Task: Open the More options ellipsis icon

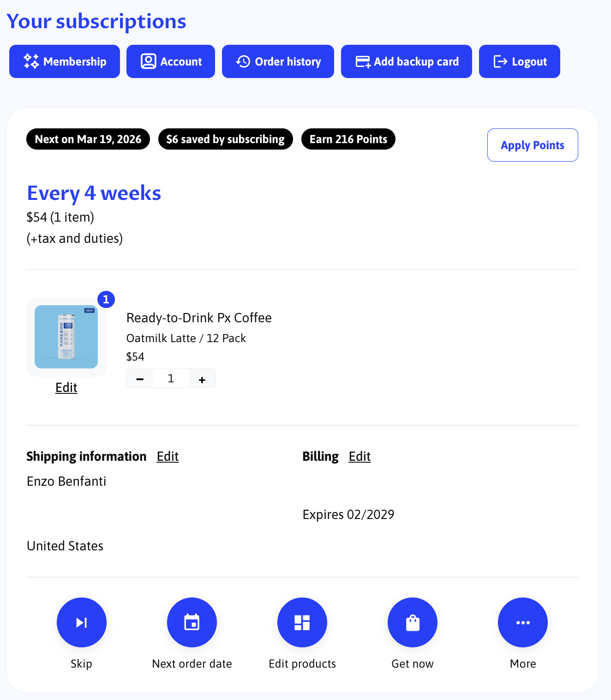Action: pyautogui.click(x=523, y=622)
